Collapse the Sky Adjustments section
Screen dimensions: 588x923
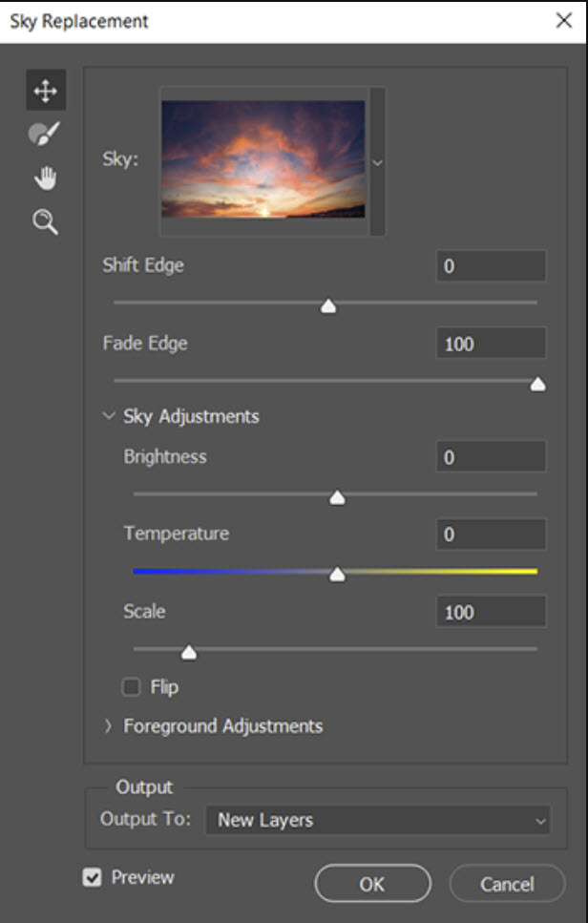[109, 416]
